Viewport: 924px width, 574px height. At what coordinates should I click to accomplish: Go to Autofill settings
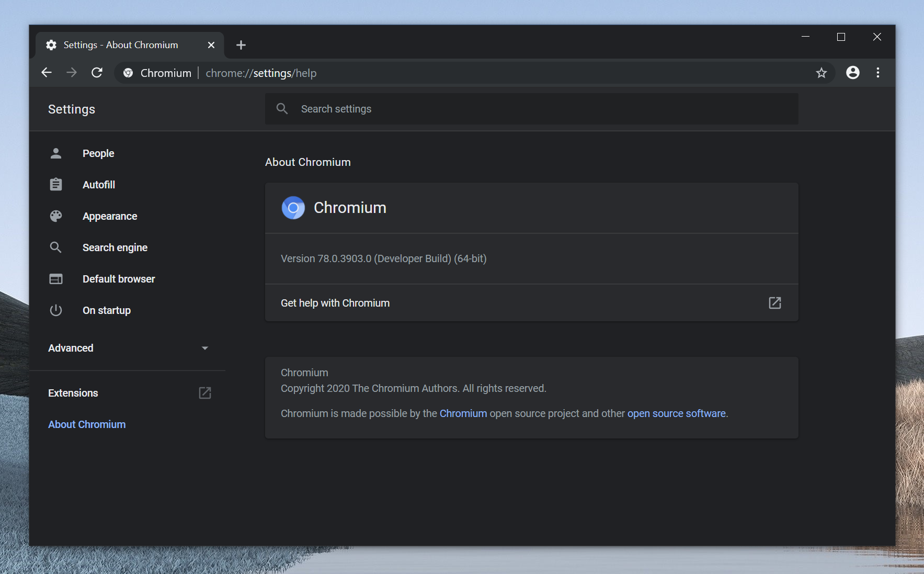pyautogui.click(x=99, y=185)
